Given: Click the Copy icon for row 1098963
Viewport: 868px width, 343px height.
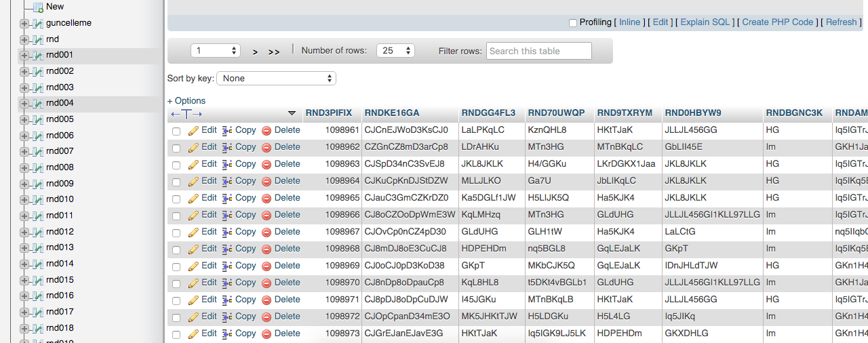Looking at the screenshot, I should pos(227,164).
